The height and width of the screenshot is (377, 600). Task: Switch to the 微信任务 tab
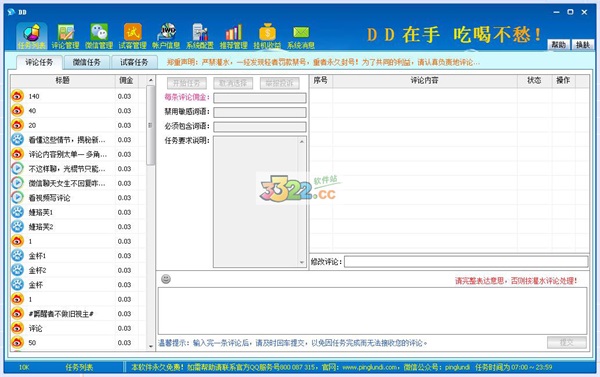(86, 62)
